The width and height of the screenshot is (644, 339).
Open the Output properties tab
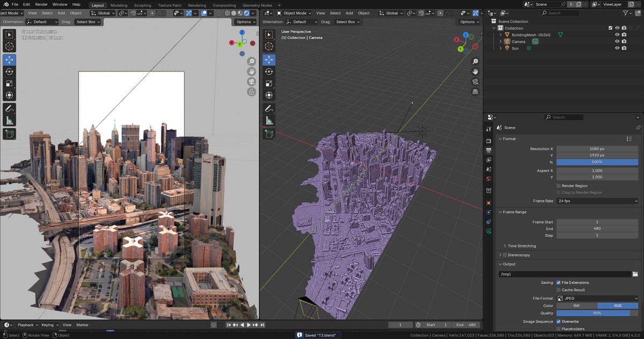[489, 151]
